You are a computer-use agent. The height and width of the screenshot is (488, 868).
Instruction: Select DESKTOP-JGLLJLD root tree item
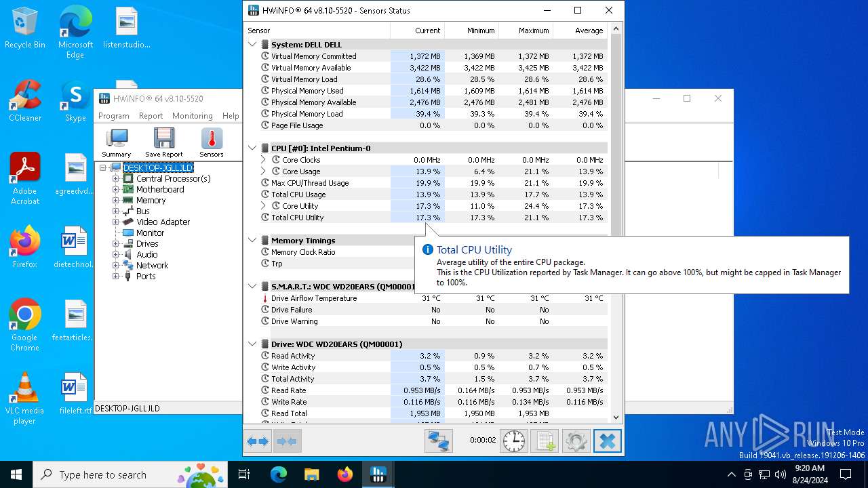(x=158, y=168)
